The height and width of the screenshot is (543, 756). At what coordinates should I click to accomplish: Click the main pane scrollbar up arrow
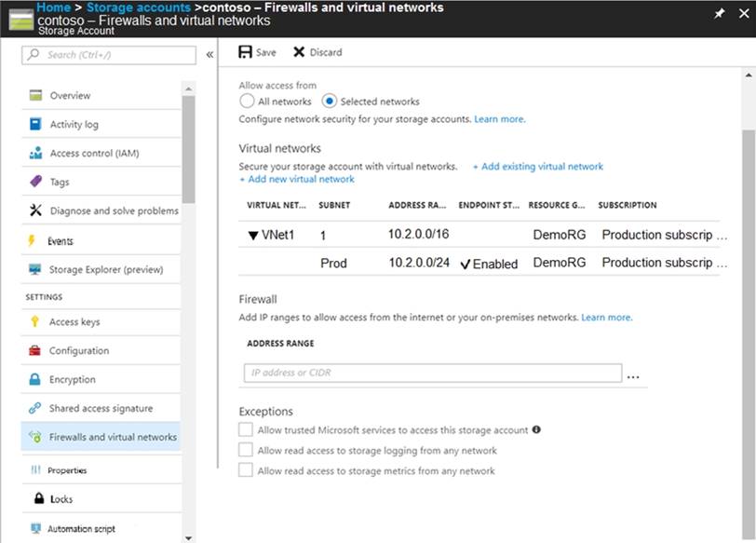(x=749, y=75)
